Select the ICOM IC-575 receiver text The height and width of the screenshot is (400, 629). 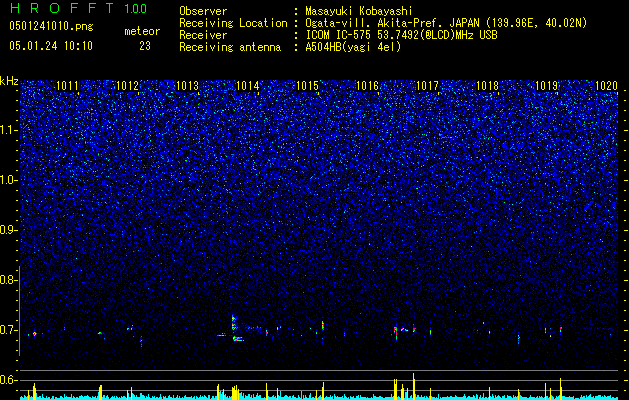pyautogui.click(x=401, y=35)
